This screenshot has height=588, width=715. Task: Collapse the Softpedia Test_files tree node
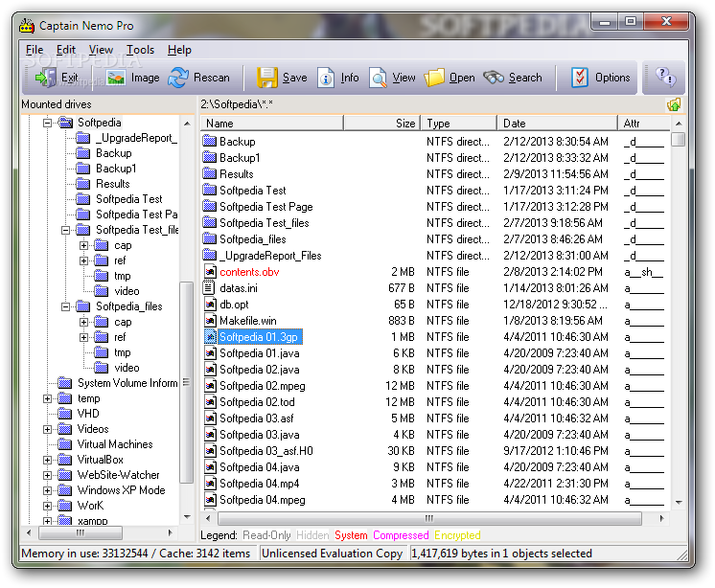tap(65, 230)
